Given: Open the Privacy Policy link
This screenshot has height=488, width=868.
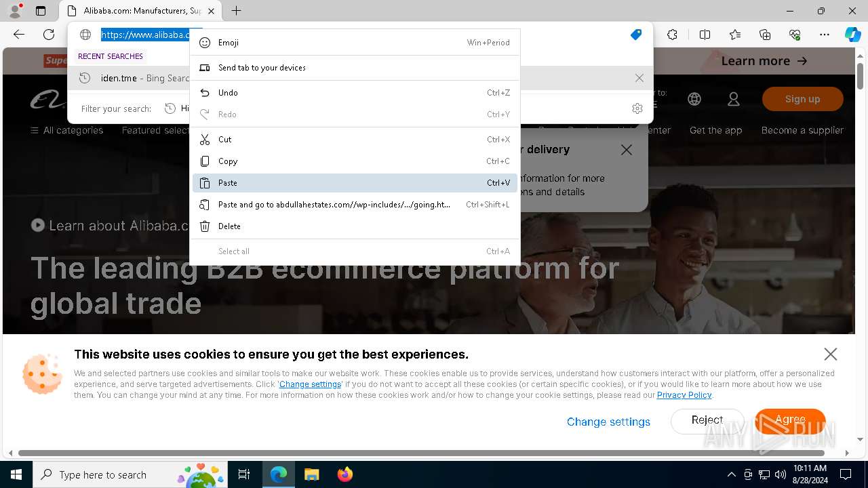Looking at the screenshot, I should pyautogui.click(x=684, y=395).
